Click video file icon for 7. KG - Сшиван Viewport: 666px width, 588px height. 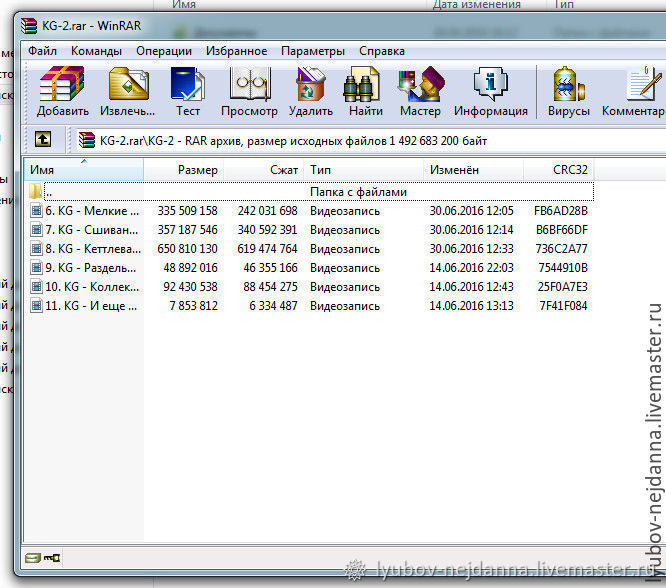37,229
